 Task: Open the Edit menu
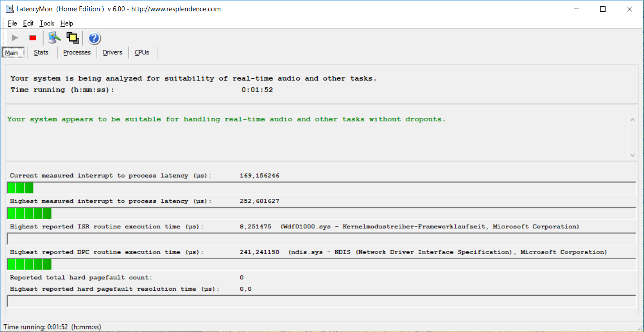coord(28,24)
